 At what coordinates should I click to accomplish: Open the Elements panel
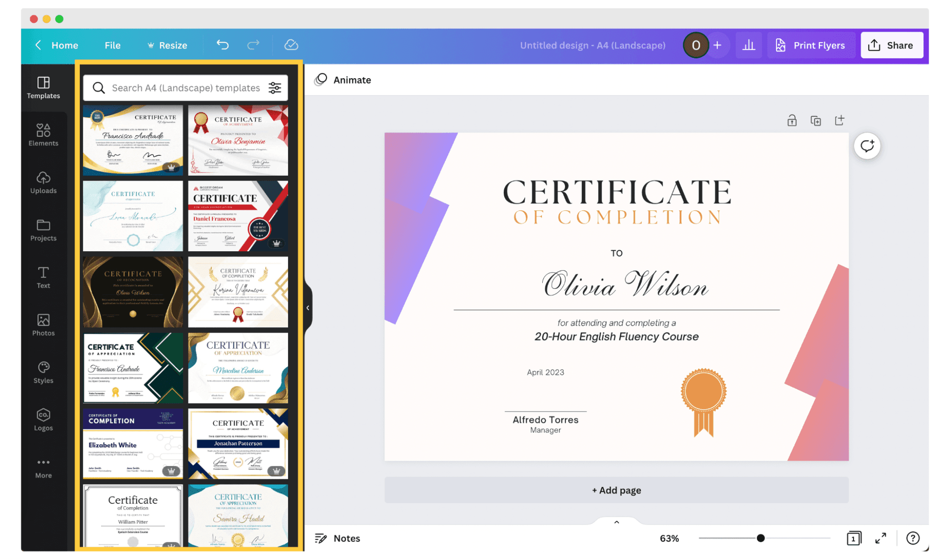44,134
